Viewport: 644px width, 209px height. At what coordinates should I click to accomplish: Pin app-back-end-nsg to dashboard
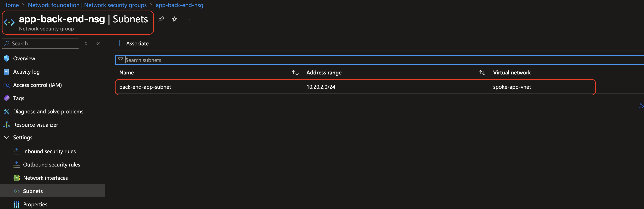[x=161, y=19]
